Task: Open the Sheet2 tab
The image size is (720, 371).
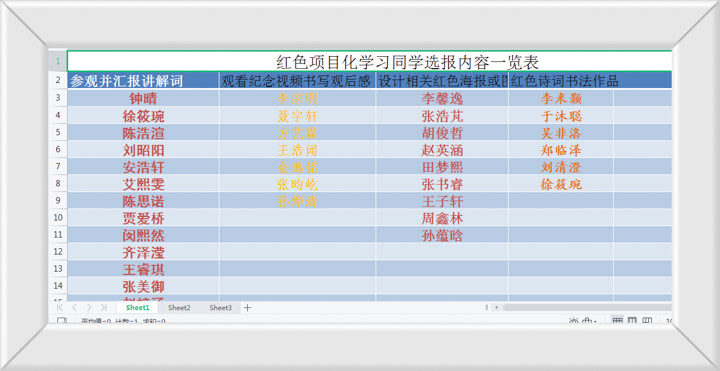Action: [179, 308]
